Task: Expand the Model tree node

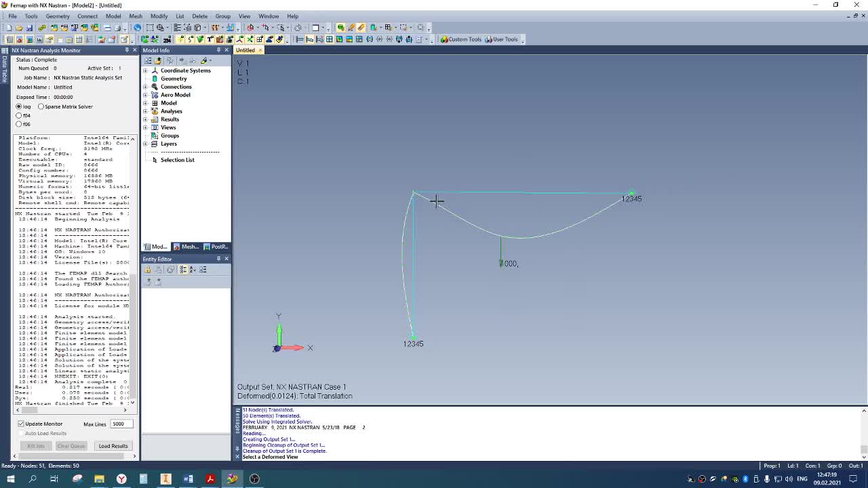Action: click(146, 103)
